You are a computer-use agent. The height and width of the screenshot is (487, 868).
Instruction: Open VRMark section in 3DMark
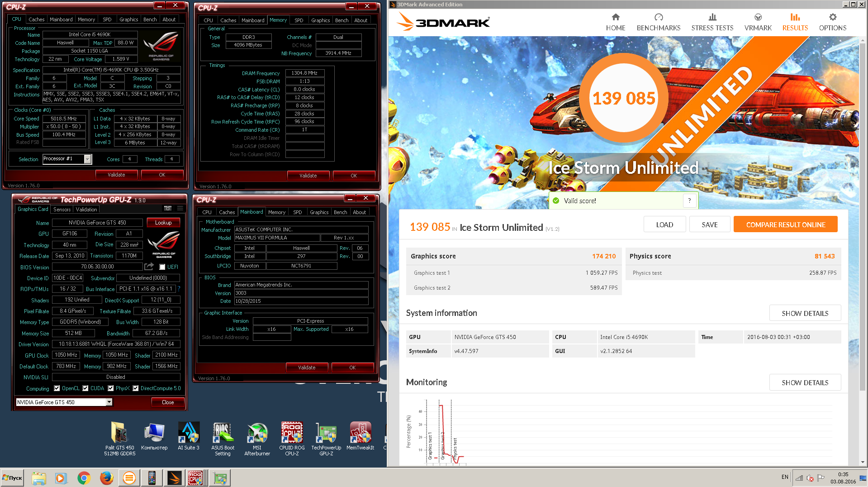coord(758,22)
